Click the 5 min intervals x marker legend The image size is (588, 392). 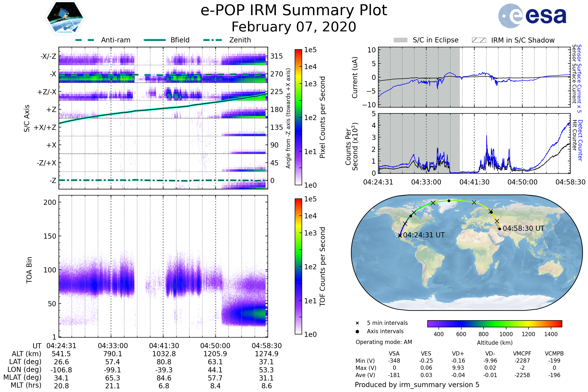click(x=357, y=323)
